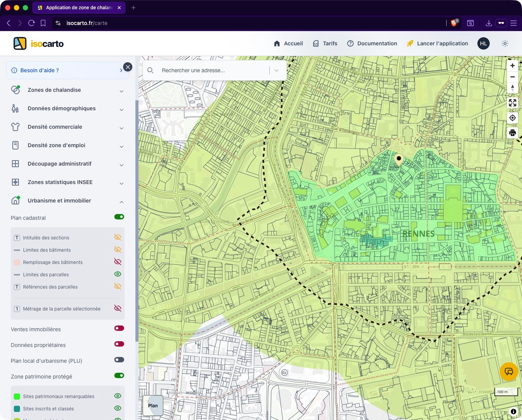Expand Données démographiques section
The height and width of the screenshot is (420, 522).
pyautogui.click(x=68, y=108)
